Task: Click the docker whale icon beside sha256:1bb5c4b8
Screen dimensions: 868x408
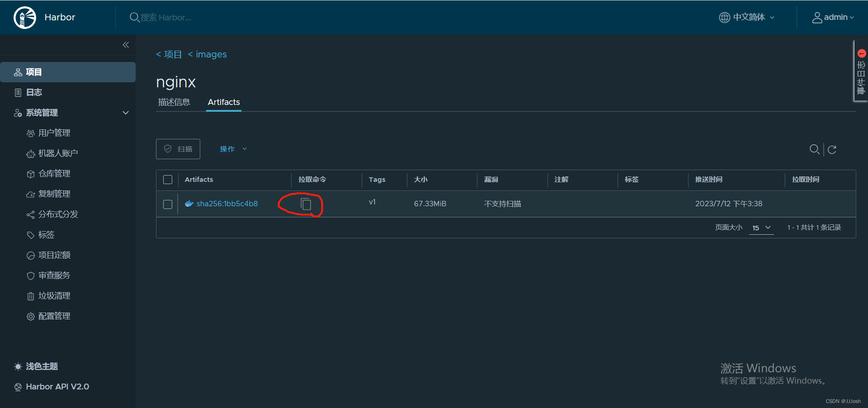Action: point(189,204)
